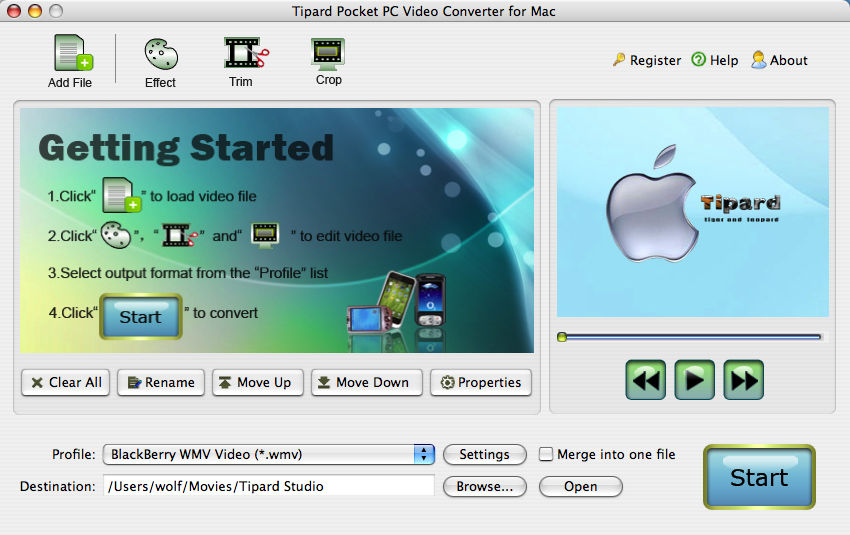Image resolution: width=850 pixels, height=535 pixels.
Task: Click the rewind playback button
Action: click(646, 380)
